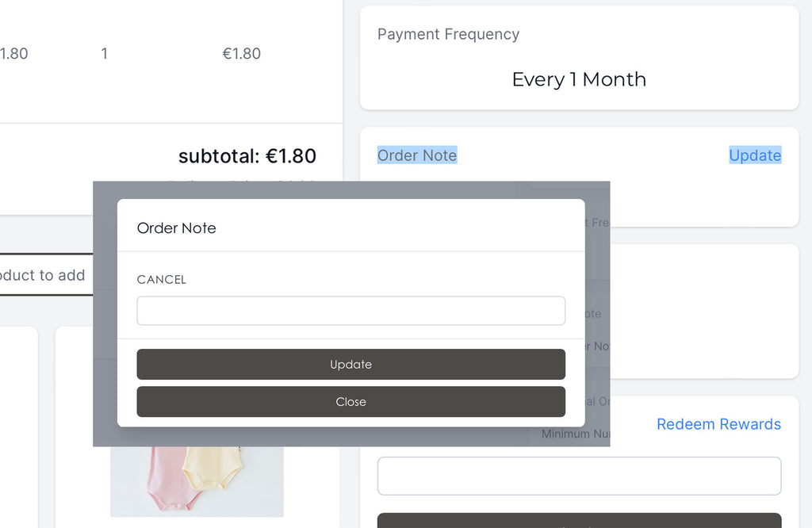The height and width of the screenshot is (528, 812).
Task: Click the quantity value 1 in the item row
Action: click(104, 53)
